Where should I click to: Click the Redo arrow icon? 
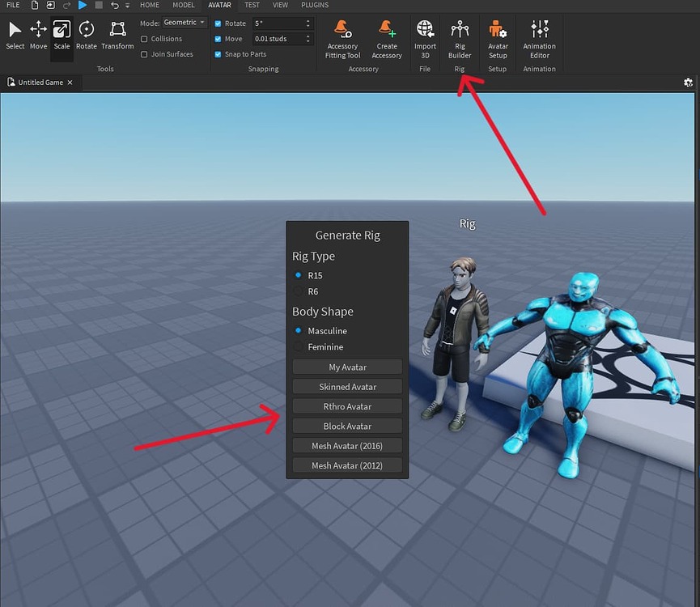66,6
